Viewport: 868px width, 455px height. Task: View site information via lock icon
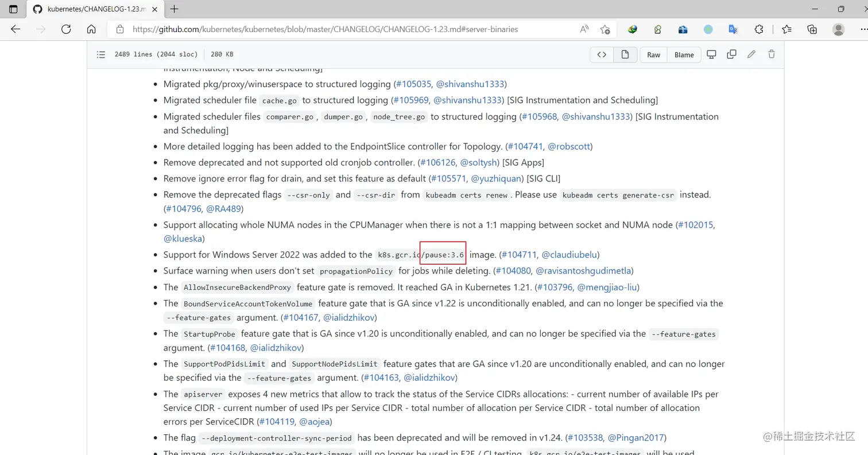point(120,29)
